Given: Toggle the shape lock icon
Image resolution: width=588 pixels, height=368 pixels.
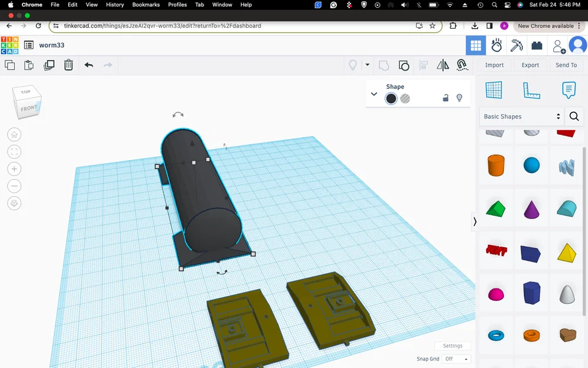Looking at the screenshot, I should coord(446,98).
